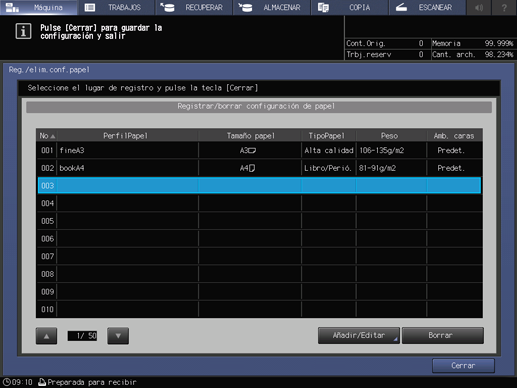Click the Cont.Orig. counter
Screen dimensions: 517x388
[386, 43]
